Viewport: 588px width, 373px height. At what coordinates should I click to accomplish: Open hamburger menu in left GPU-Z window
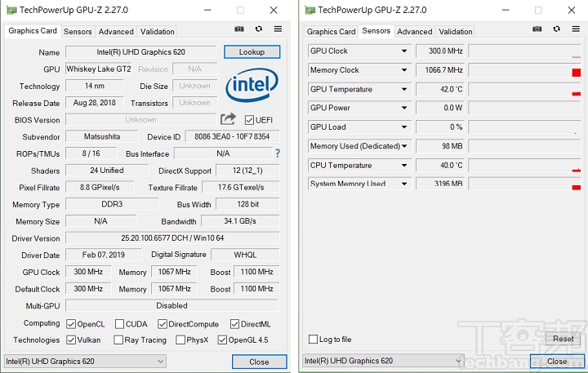(x=278, y=29)
